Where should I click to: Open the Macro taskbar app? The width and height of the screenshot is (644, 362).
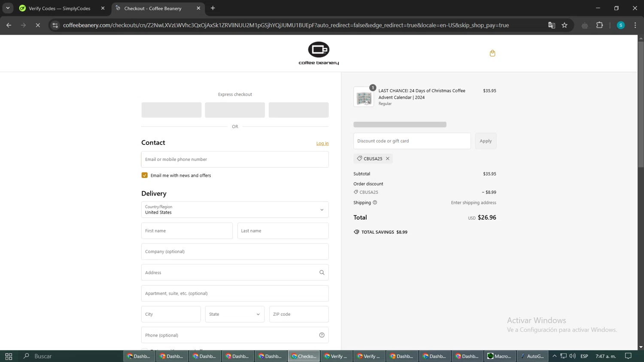pos(499,356)
